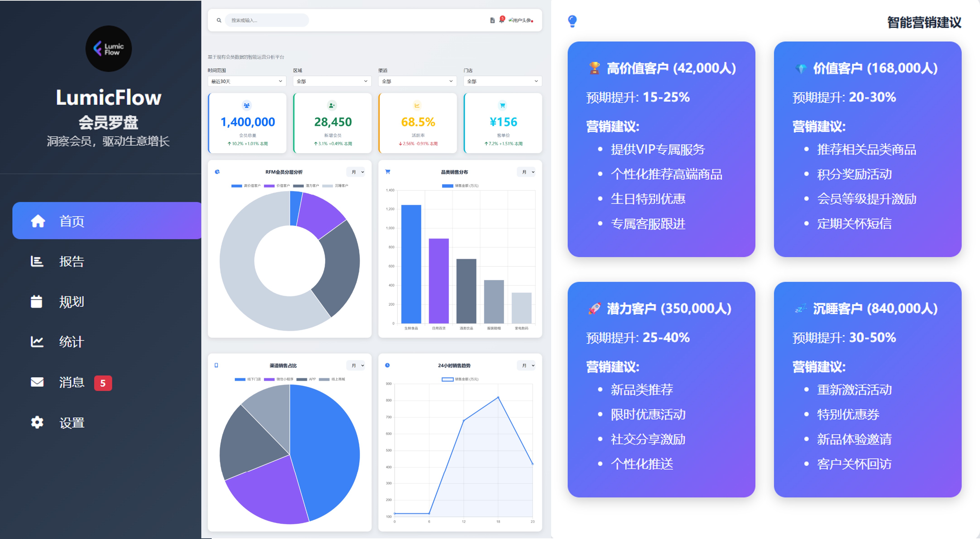Go to 报告 in the sidebar
Screen dimensions: 980x539
[x=71, y=261]
